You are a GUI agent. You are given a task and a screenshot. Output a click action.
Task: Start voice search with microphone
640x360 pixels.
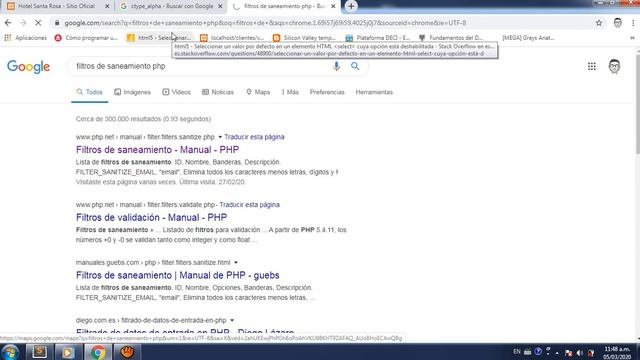coord(336,66)
